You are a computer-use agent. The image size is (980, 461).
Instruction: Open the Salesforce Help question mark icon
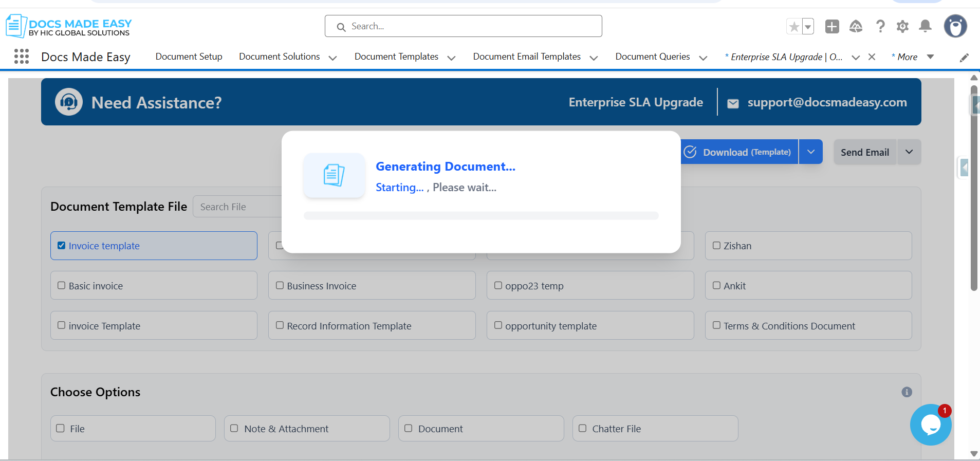click(x=880, y=27)
